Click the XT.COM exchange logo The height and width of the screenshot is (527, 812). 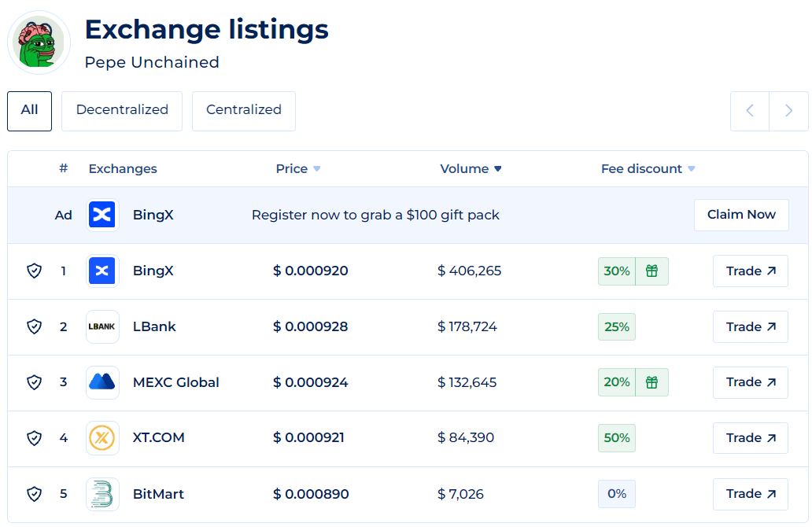pyautogui.click(x=102, y=438)
